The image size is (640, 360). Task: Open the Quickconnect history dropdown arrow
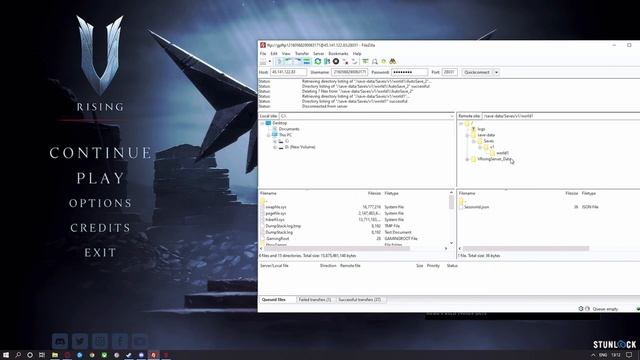click(497, 72)
